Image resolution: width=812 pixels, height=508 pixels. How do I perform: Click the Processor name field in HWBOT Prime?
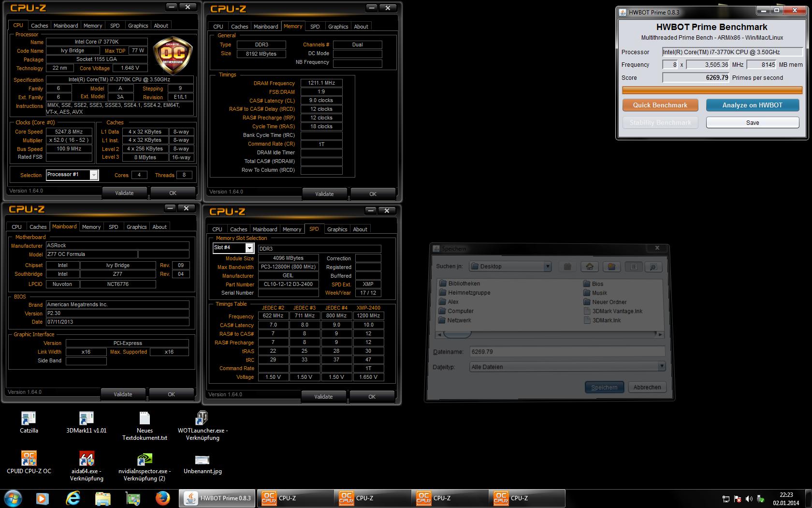(732, 52)
